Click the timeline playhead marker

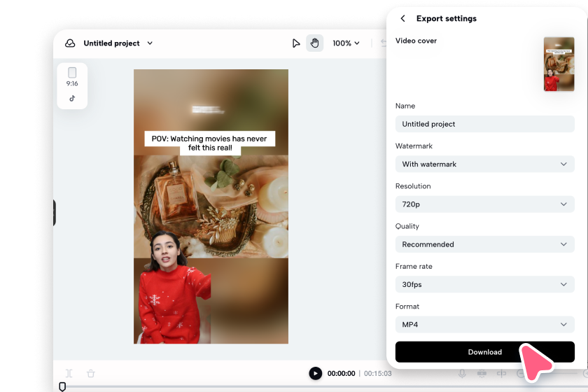[62, 386]
